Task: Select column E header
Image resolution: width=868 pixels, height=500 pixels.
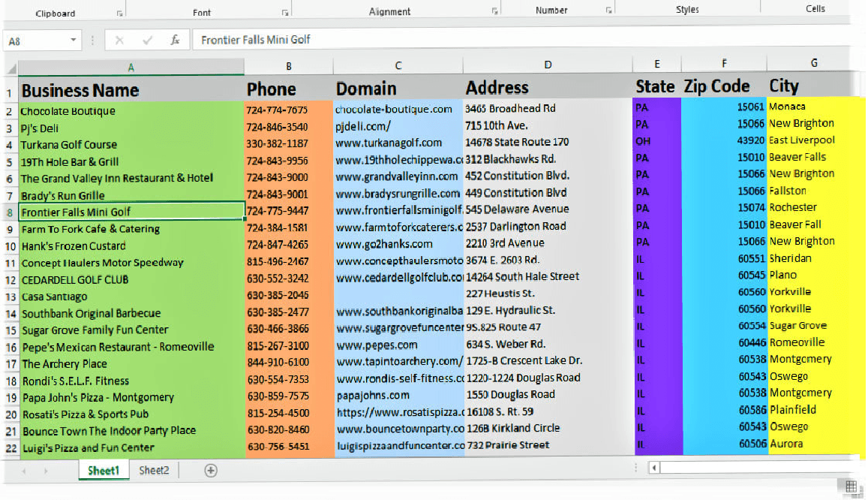Action: [656, 64]
